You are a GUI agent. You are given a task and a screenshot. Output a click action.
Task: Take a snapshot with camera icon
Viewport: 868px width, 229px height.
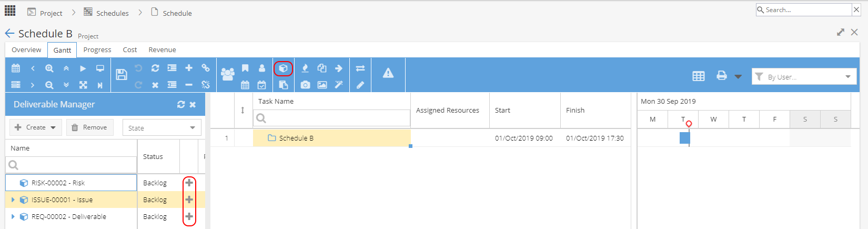click(305, 85)
